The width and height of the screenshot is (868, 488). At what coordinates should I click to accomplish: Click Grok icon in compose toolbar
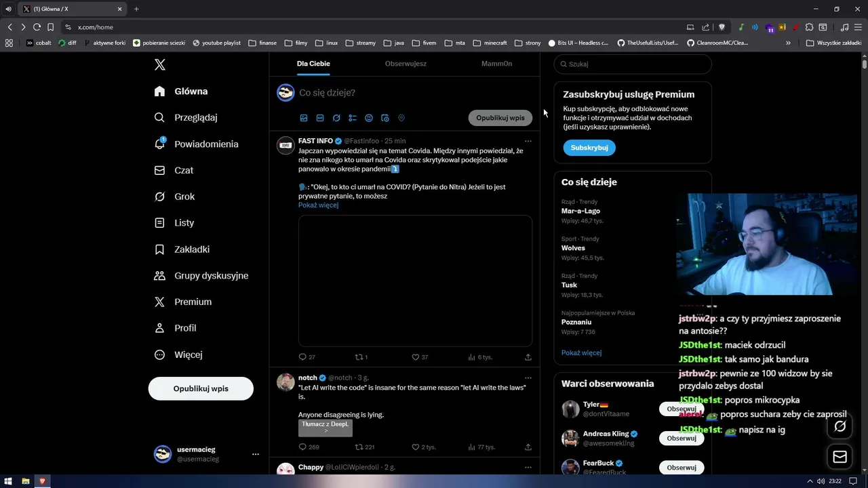pyautogui.click(x=336, y=118)
